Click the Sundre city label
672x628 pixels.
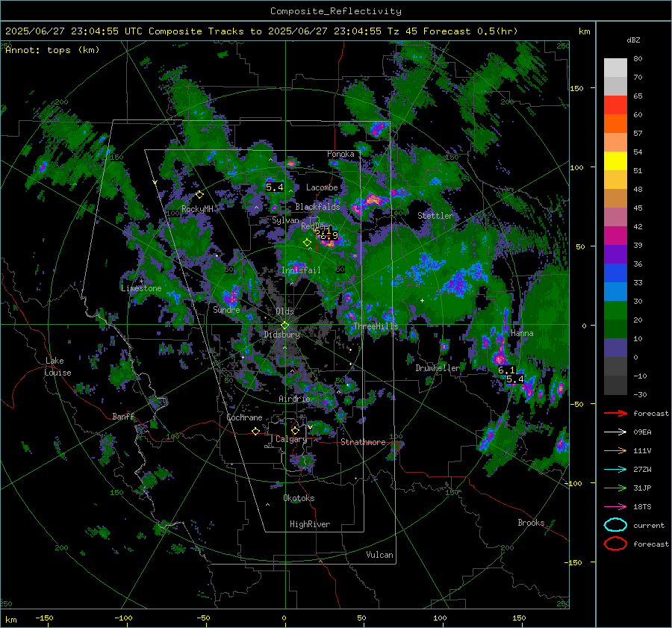click(x=227, y=309)
